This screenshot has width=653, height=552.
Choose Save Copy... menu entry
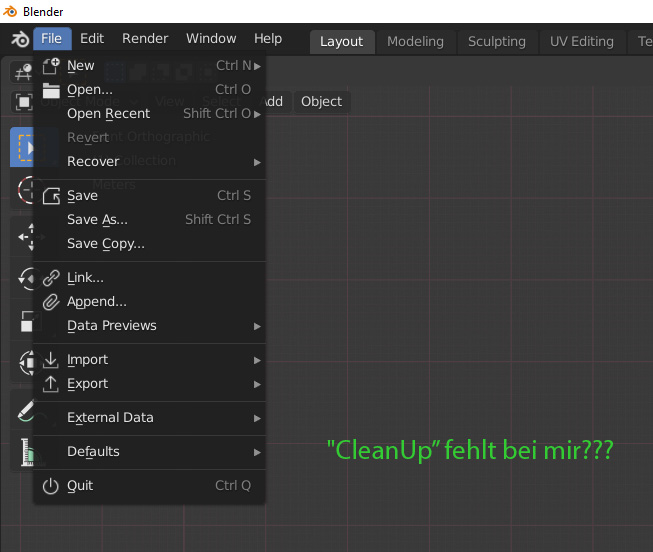[150, 244]
